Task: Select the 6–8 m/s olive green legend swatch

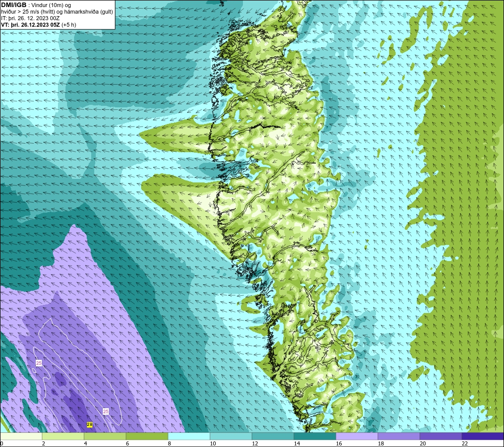Action: tap(147, 436)
